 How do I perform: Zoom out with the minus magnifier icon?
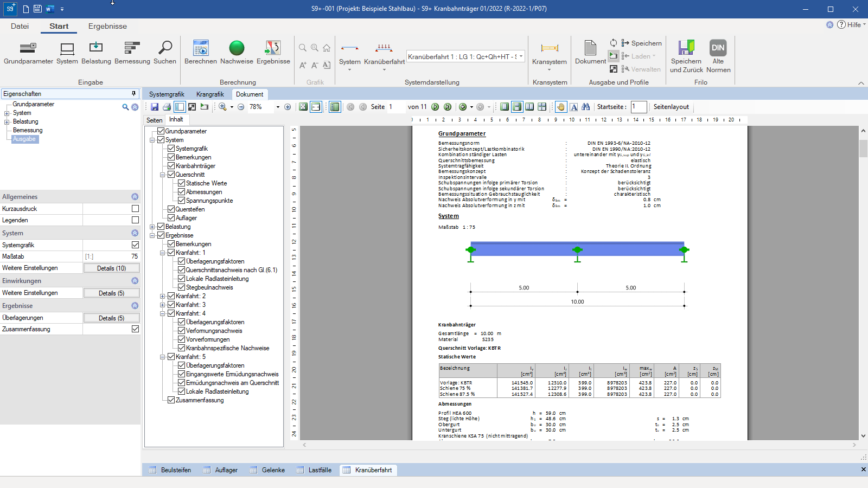click(241, 107)
